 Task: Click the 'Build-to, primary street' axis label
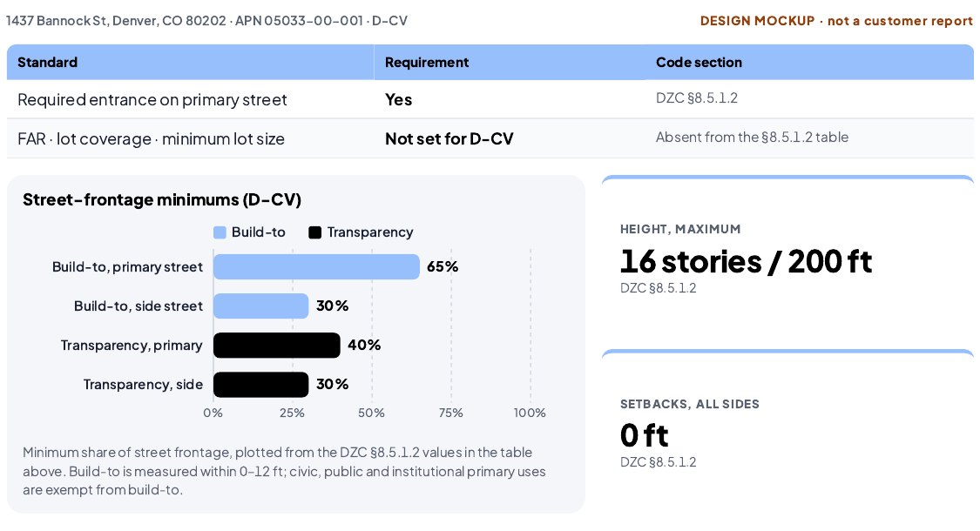tap(127, 267)
